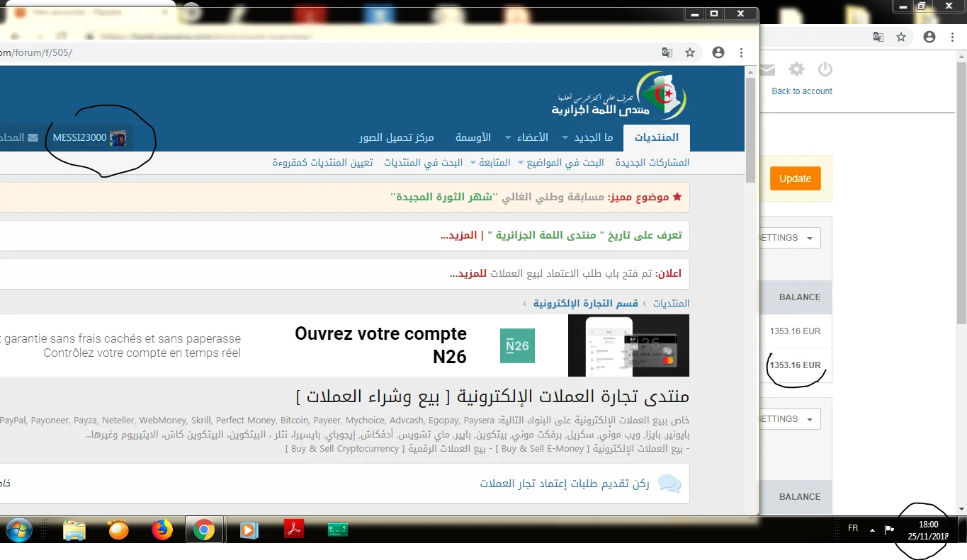967x560 pixels.
Task: Expand the ما الجديد dropdown arrow
Action: [x=565, y=138]
